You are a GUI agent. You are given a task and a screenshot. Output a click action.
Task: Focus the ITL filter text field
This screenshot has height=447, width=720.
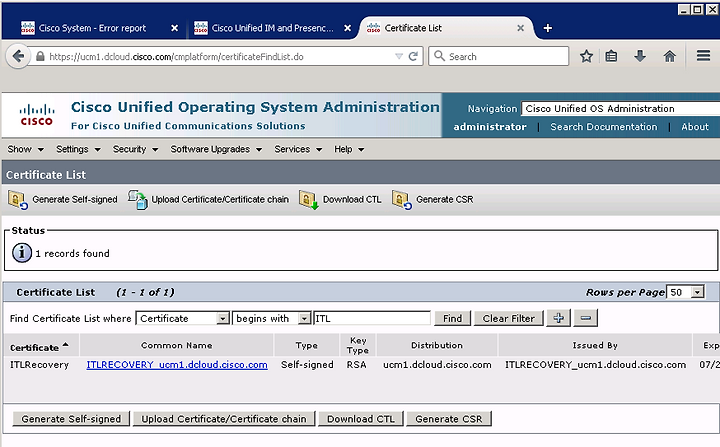(372, 318)
